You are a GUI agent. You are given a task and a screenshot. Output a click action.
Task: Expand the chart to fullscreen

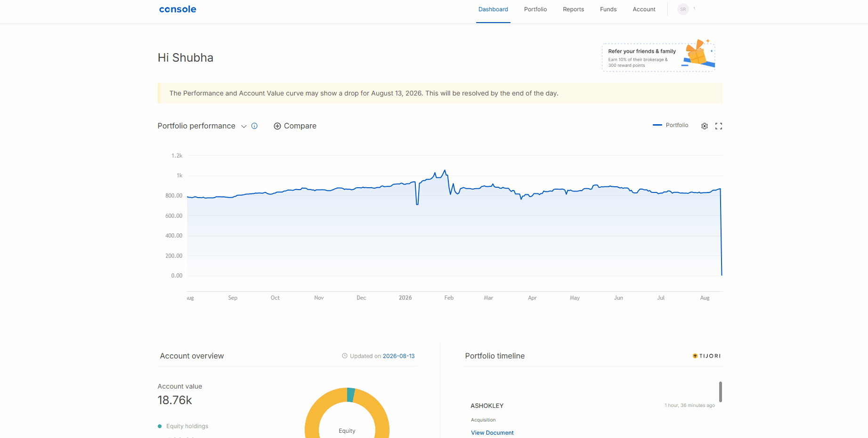pyautogui.click(x=719, y=126)
